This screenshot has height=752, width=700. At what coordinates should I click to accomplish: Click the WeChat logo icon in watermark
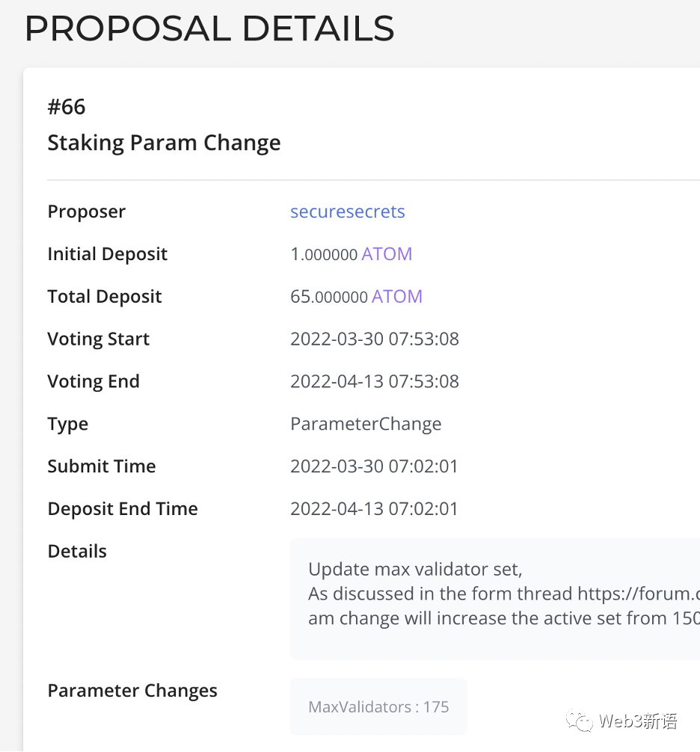(x=581, y=721)
